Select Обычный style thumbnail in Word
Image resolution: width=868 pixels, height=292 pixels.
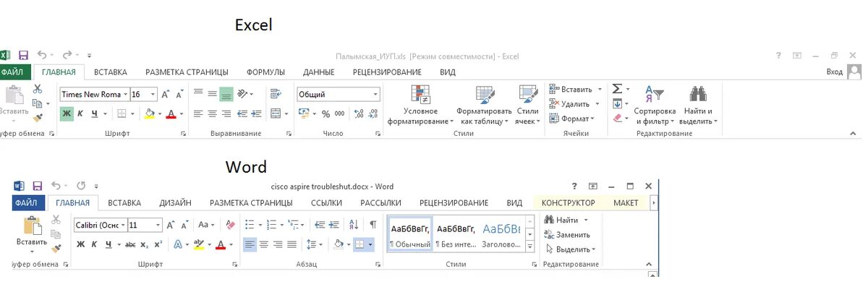(x=410, y=235)
